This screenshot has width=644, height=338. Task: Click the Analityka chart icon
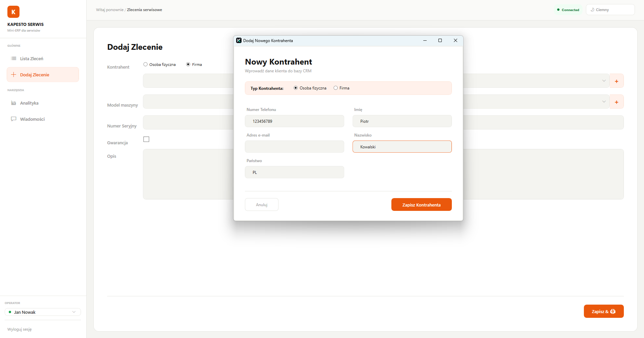14,103
